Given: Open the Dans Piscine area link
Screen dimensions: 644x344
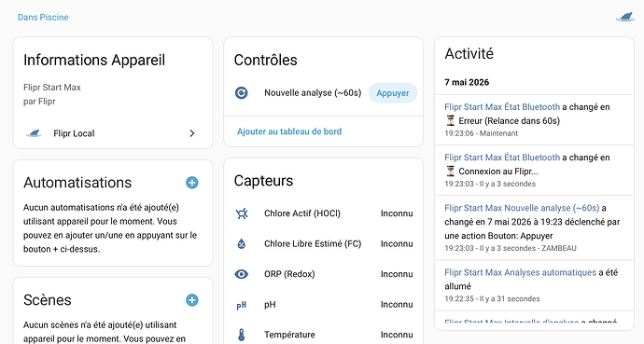Looking at the screenshot, I should [43, 17].
